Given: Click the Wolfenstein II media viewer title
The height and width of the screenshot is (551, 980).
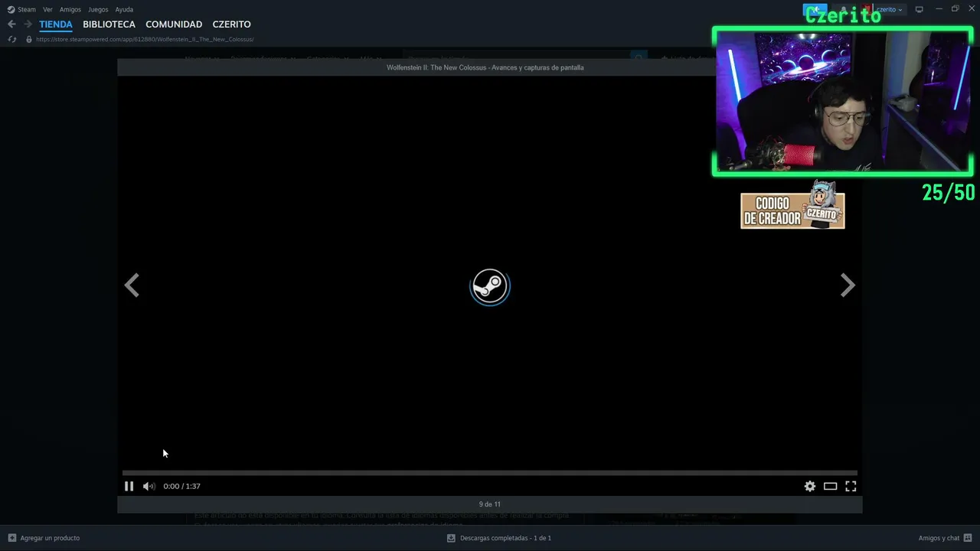Looking at the screenshot, I should (485, 67).
